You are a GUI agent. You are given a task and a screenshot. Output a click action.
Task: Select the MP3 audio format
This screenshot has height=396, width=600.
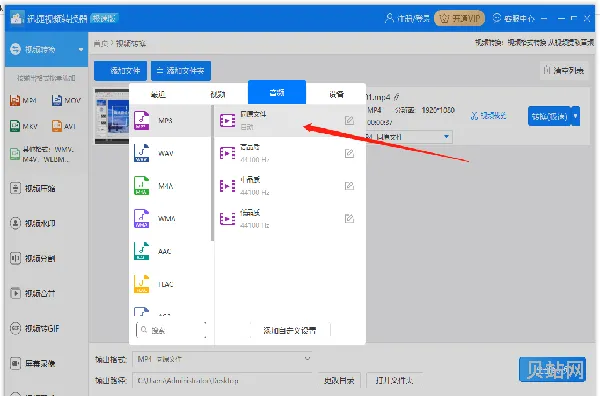pyautogui.click(x=170, y=121)
